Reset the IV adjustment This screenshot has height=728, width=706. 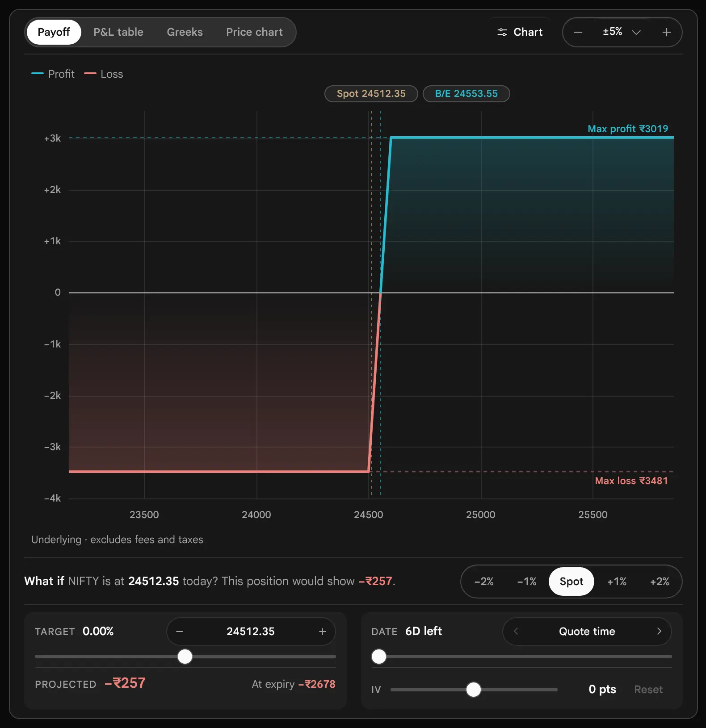point(648,690)
